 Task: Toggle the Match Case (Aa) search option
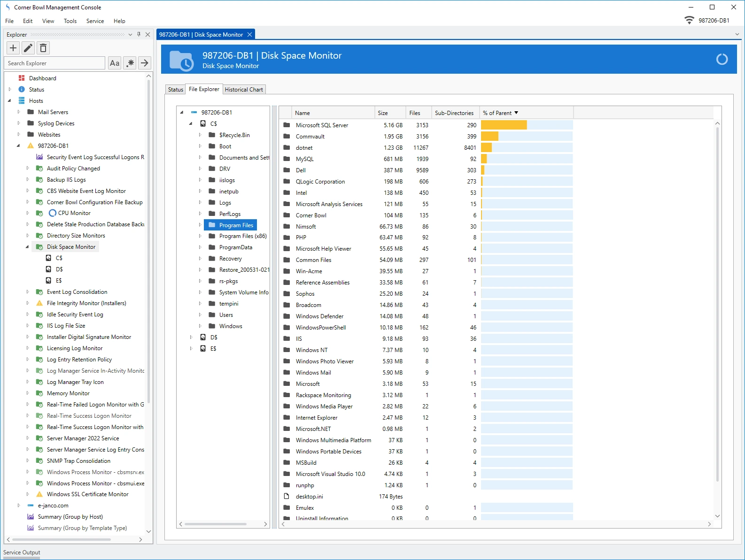tap(115, 63)
